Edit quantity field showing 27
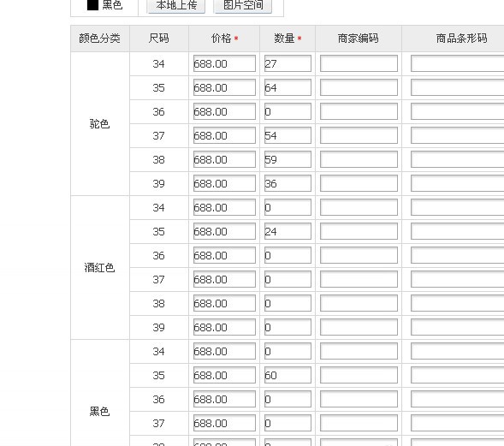This screenshot has height=446, width=504. click(x=288, y=63)
